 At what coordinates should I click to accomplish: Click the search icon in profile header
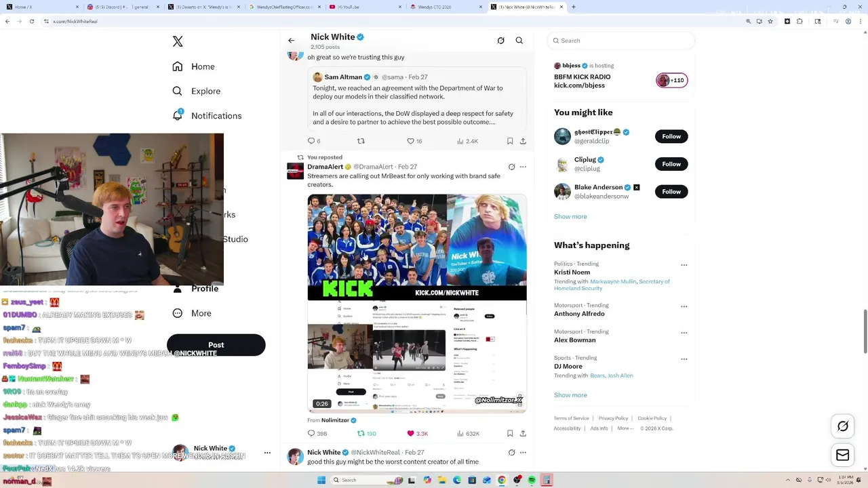[x=519, y=41]
